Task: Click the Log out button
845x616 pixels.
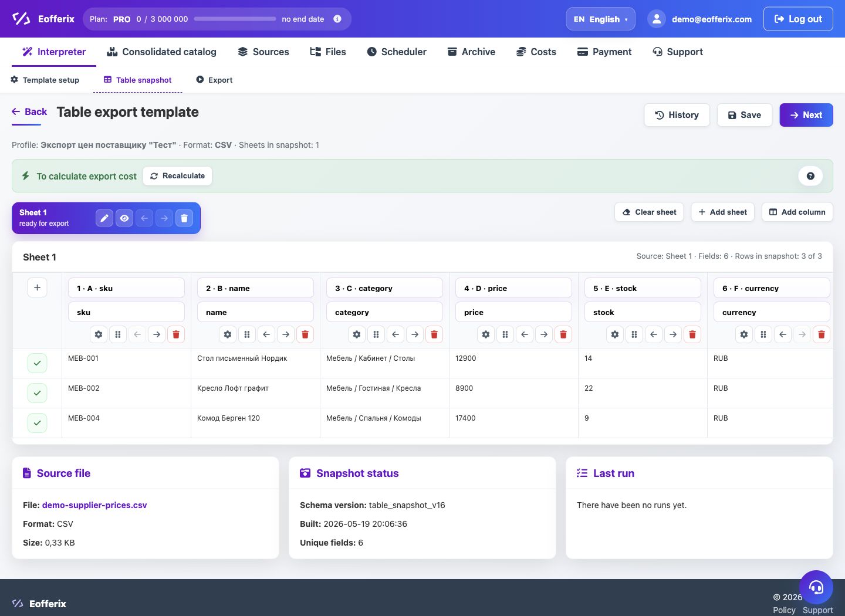Action: (798, 19)
